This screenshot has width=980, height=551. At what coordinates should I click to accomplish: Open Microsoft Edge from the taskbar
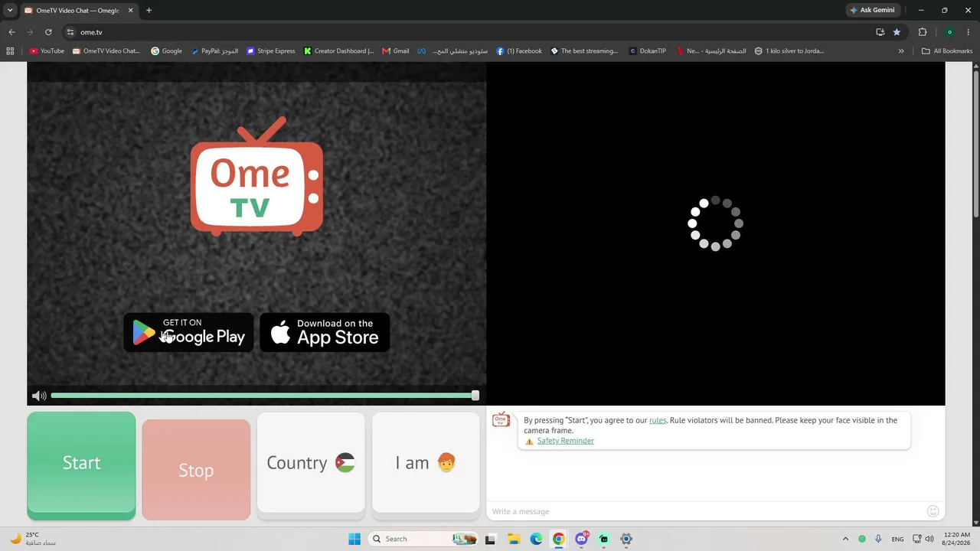click(537, 539)
